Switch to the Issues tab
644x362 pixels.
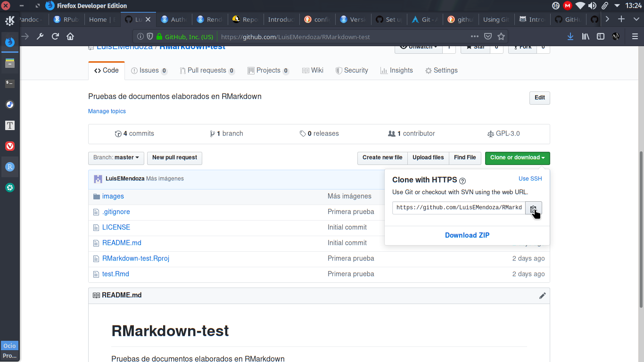pos(149,71)
